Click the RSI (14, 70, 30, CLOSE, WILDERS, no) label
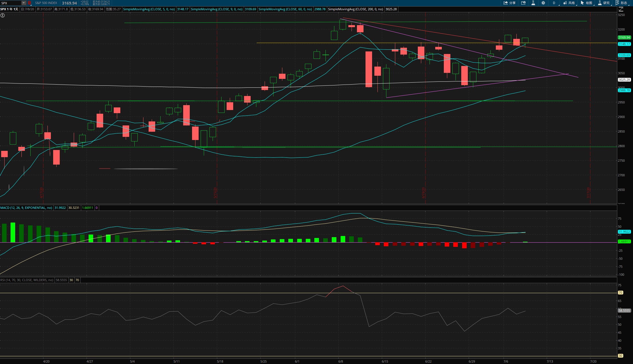This screenshot has height=364, width=633. [x=27, y=280]
